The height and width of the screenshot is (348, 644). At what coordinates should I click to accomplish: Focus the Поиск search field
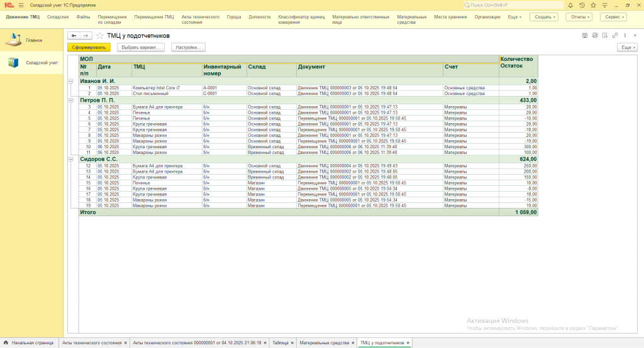point(513,5)
